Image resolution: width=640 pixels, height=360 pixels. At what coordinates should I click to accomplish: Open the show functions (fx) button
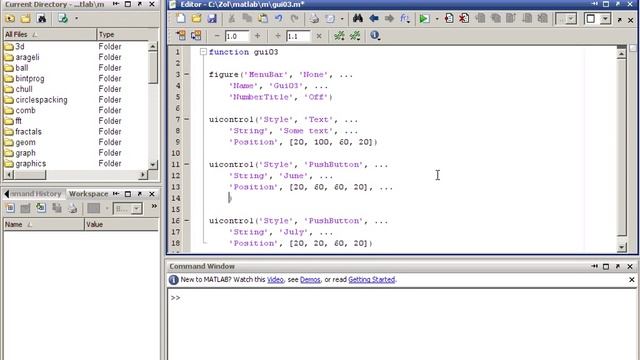[404, 18]
